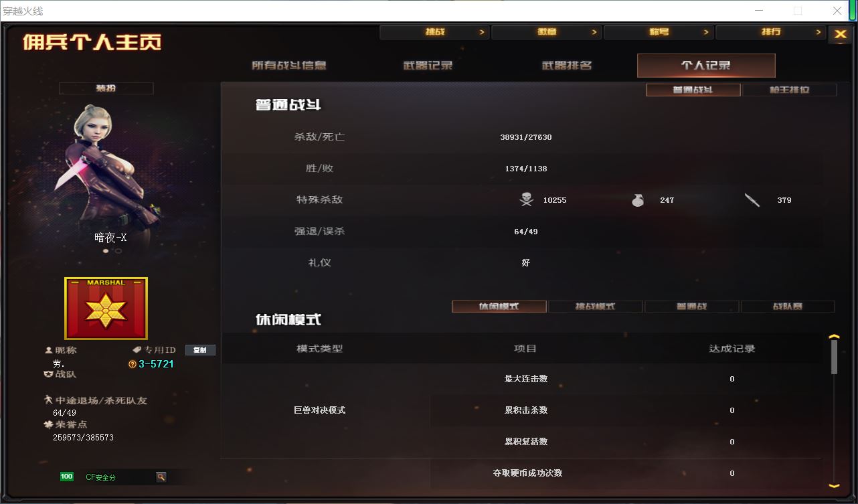Expand the 挑战 menu arrow

[482, 32]
